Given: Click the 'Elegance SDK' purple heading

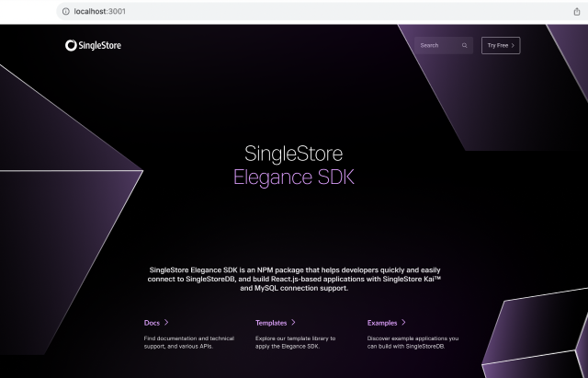Looking at the screenshot, I should [294, 178].
